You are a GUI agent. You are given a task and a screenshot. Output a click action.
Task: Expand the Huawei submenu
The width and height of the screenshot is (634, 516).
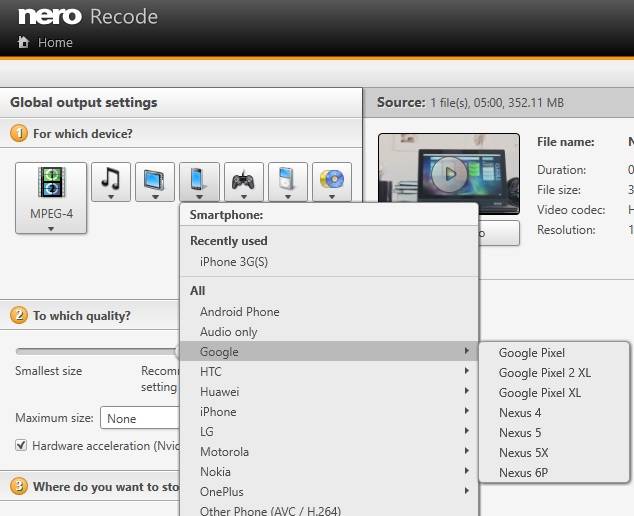(329, 391)
